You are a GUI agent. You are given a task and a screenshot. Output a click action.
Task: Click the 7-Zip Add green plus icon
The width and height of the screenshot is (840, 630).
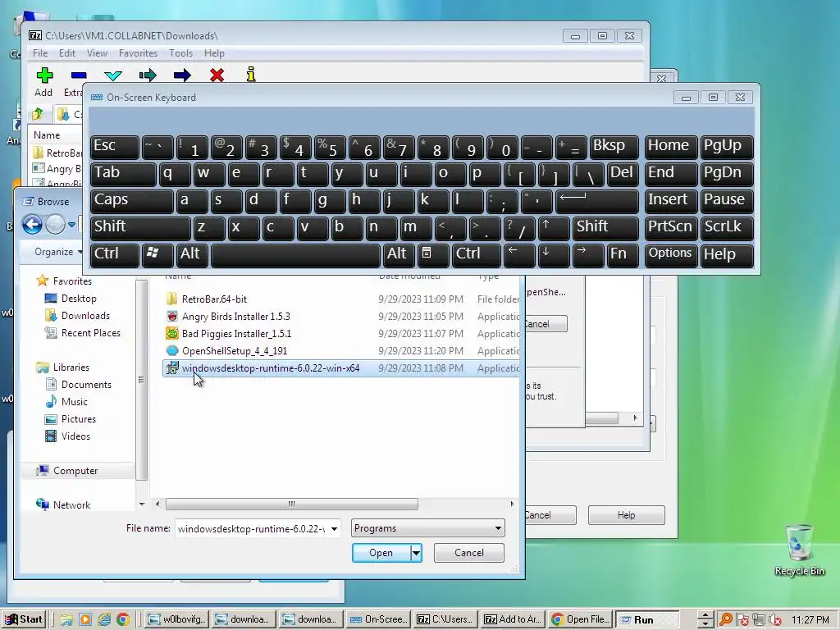coord(44,75)
